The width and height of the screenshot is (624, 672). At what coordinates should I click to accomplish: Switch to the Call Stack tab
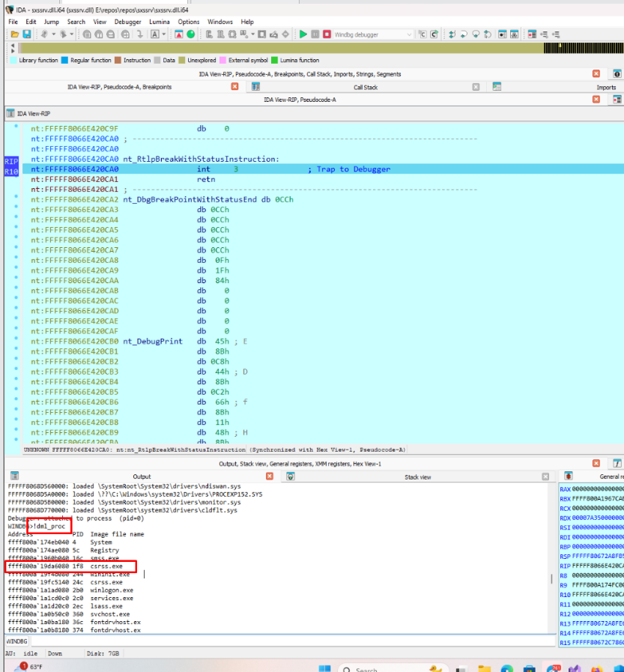click(x=366, y=88)
